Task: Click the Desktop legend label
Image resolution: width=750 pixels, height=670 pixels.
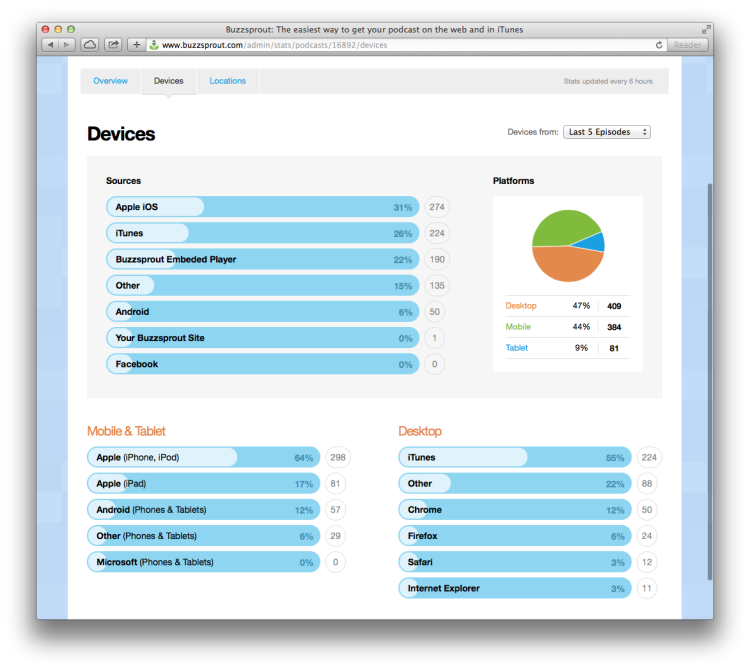Action: (x=521, y=306)
